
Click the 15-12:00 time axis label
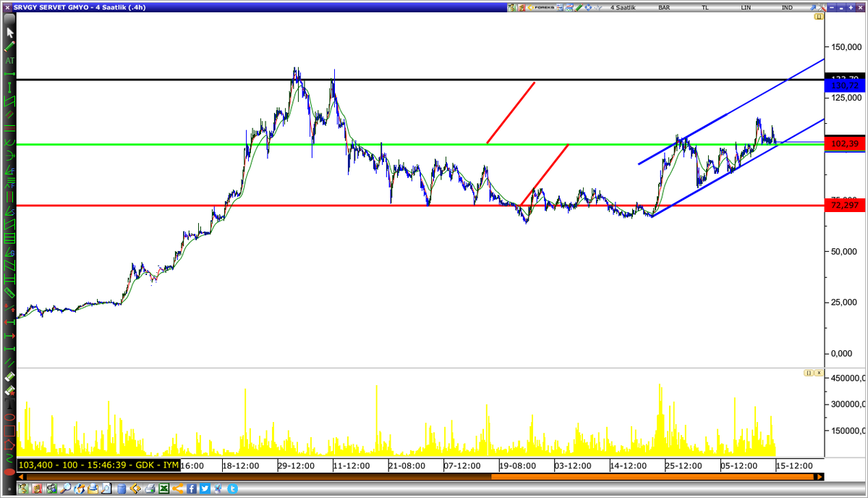(x=795, y=465)
